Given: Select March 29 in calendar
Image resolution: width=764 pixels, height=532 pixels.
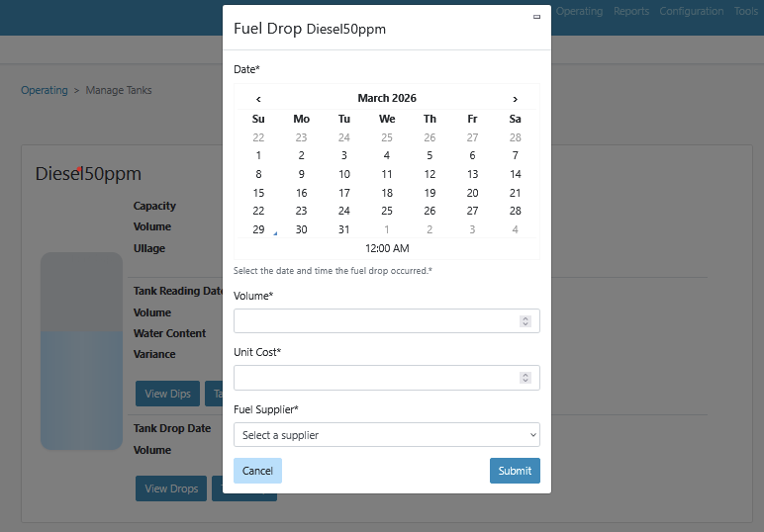Looking at the screenshot, I should (x=258, y=229).
